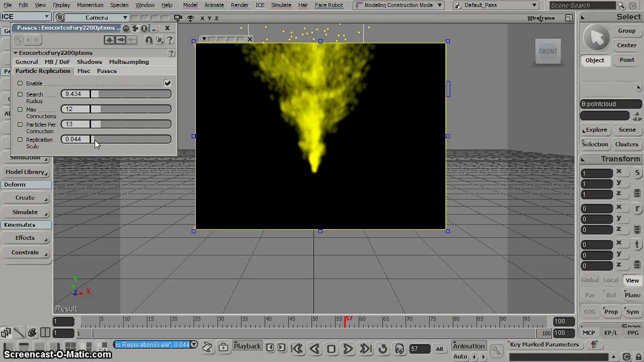Click the camera icon in viewport header
The image size is (644, 362).
[178, 18]
